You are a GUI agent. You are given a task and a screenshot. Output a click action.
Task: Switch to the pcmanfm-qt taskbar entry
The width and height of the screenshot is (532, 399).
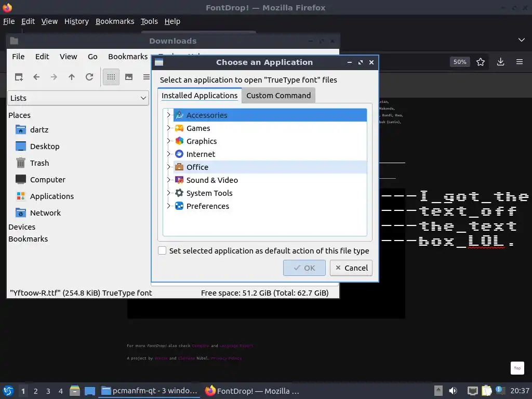149,391
